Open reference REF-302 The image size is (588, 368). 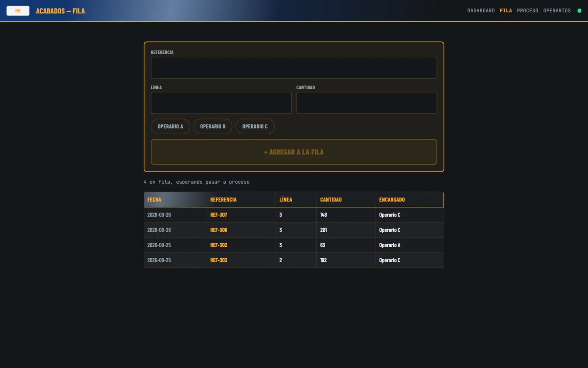(218, 245)
